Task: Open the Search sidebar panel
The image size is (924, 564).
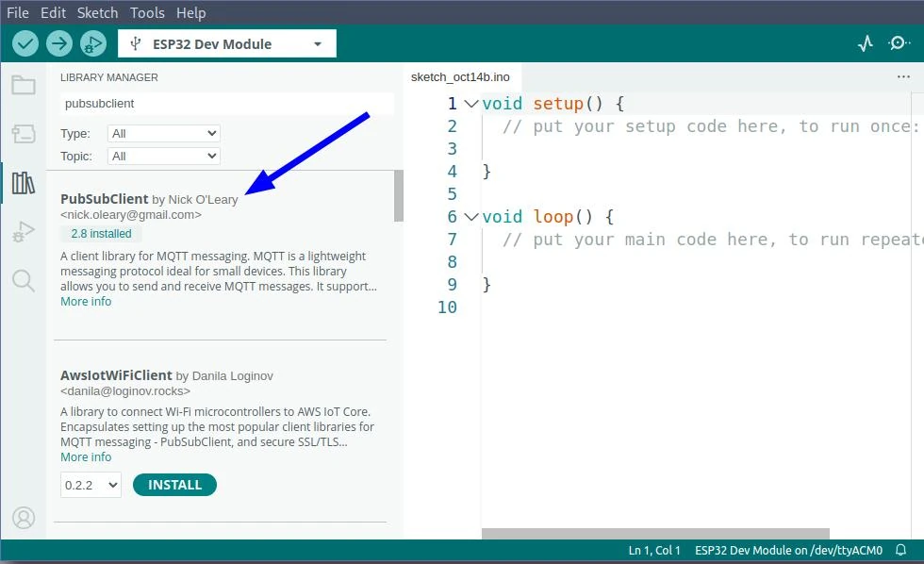Action: coord(24,280)
